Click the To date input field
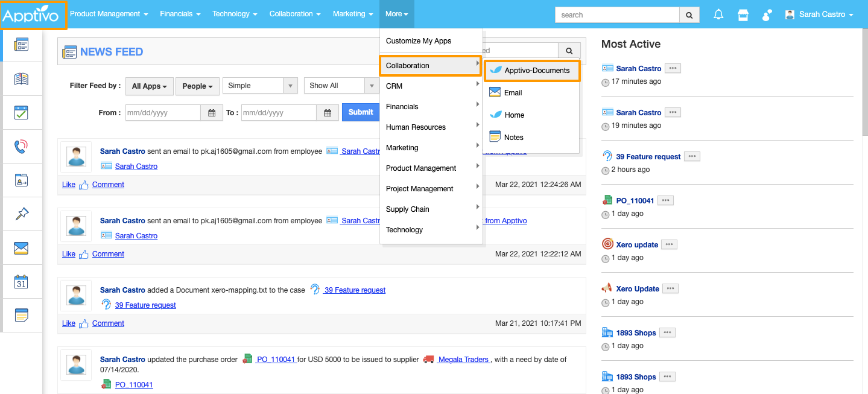 pyautogui.click(x=279, y=113)
